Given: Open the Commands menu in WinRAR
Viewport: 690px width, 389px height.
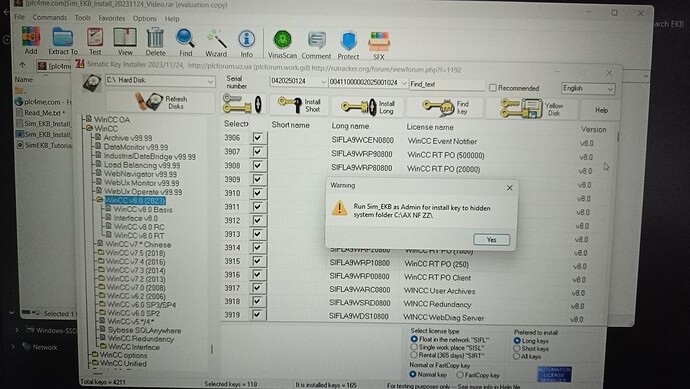Looking at the screenshot, I should tap(50, 17).
